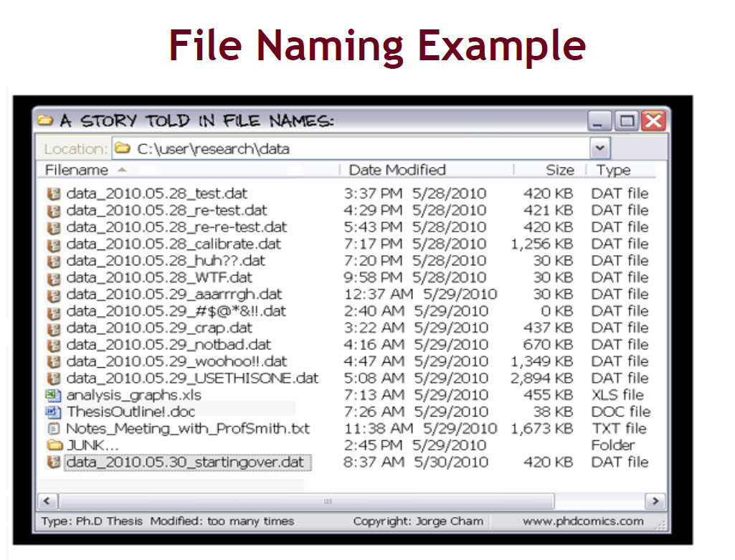Sort by the Type column header
This screenshot has height=560, width=735.
click(x=614, y=170)
